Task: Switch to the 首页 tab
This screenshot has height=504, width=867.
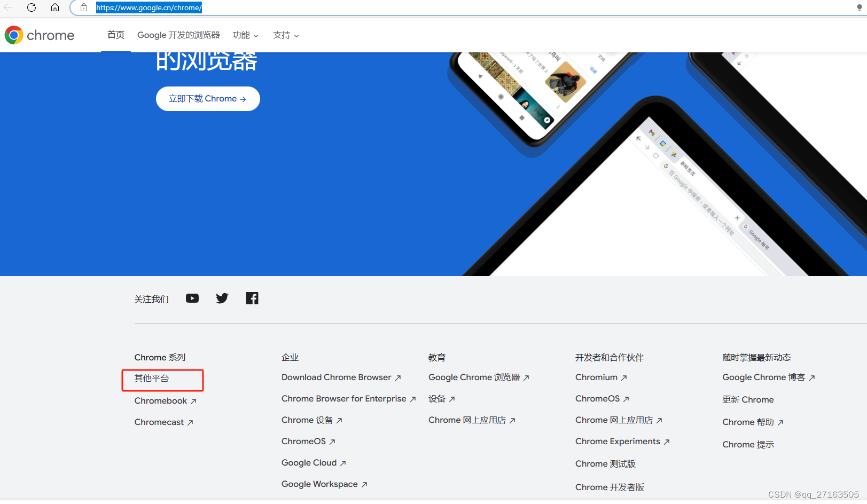Action: 115,35
